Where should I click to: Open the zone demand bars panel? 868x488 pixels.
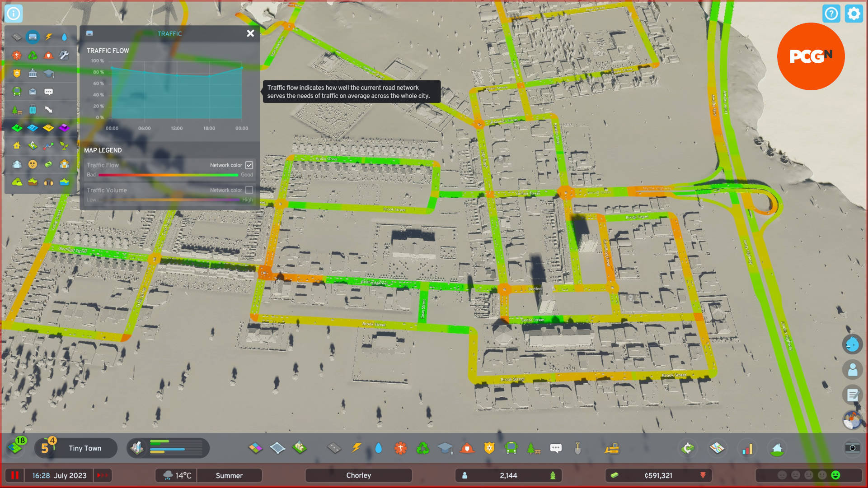tap(168, 448)
